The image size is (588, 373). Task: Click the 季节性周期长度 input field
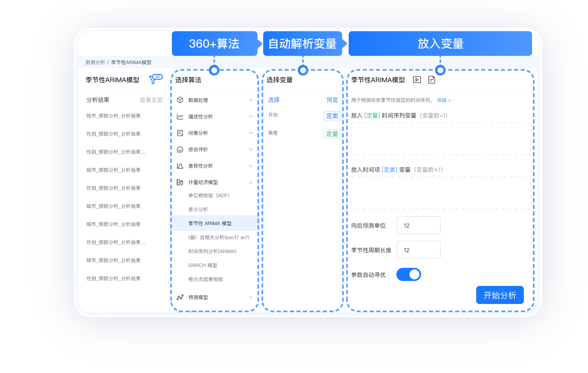(x=419, y=250)
